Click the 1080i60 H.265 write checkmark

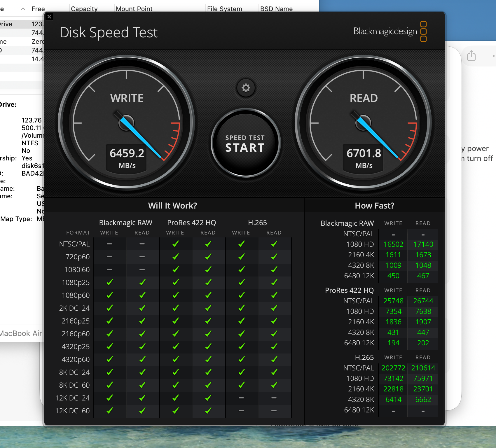pyautogui.click(x=241, y=269)
